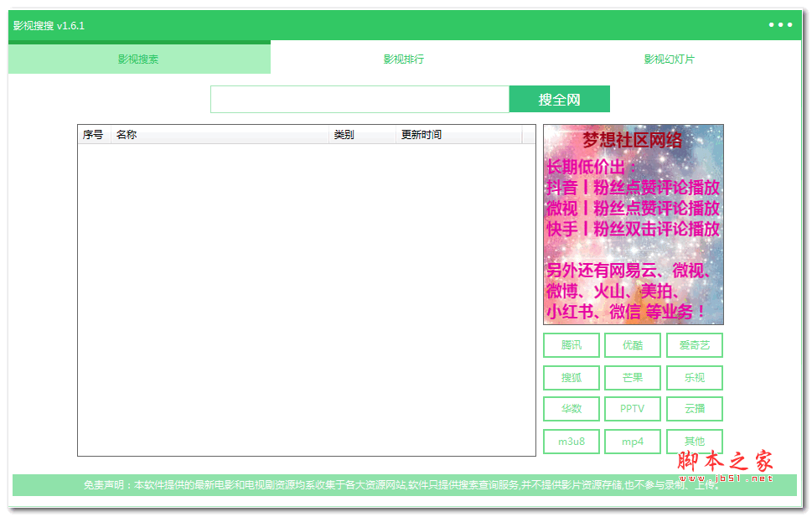Image resolution: width=812 pixels, height=517 pixels.
Task: Select the 搜狐 source button
Action: pos(572,378)
